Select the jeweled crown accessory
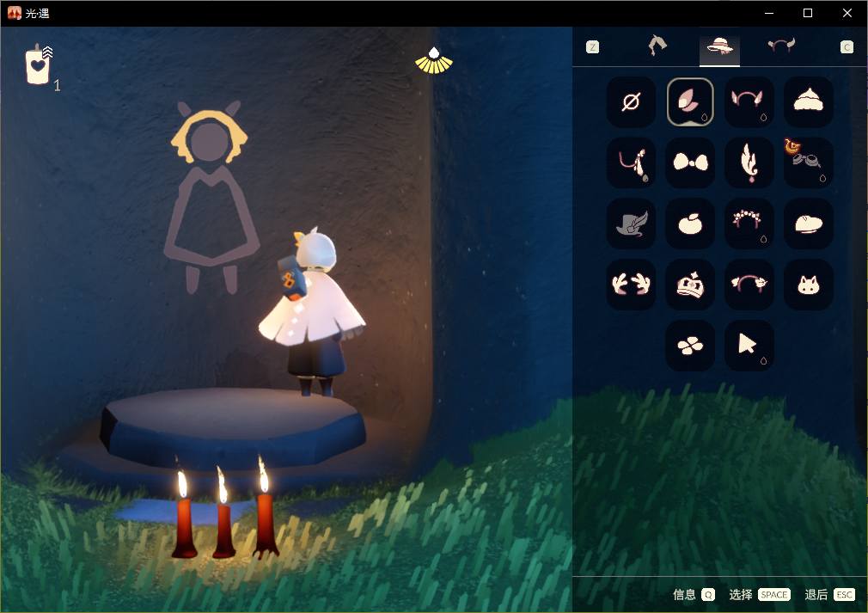The width and height of the screenshot is (868, 613). (690, 285)
